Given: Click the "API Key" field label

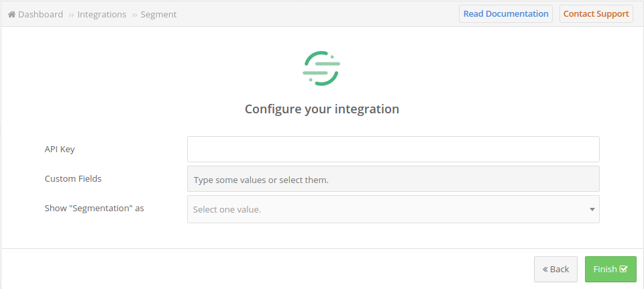Looking at the screenshot, I should click(x=60, y=149).
